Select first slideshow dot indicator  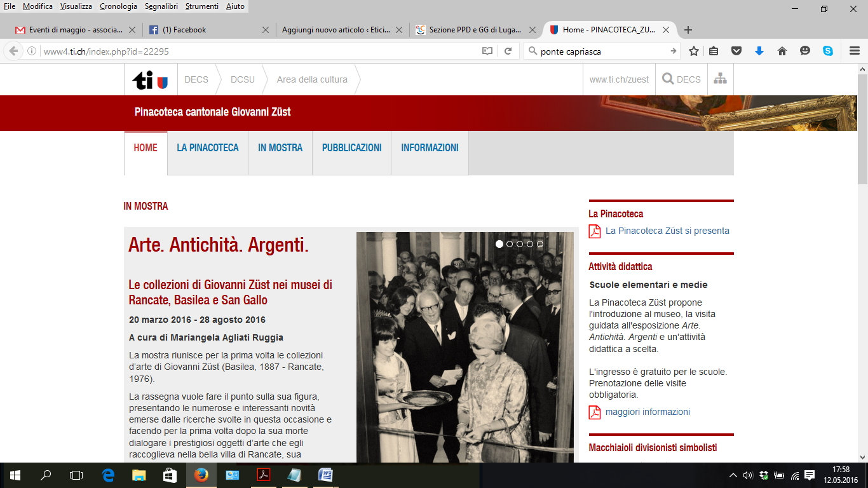[499, 244]
